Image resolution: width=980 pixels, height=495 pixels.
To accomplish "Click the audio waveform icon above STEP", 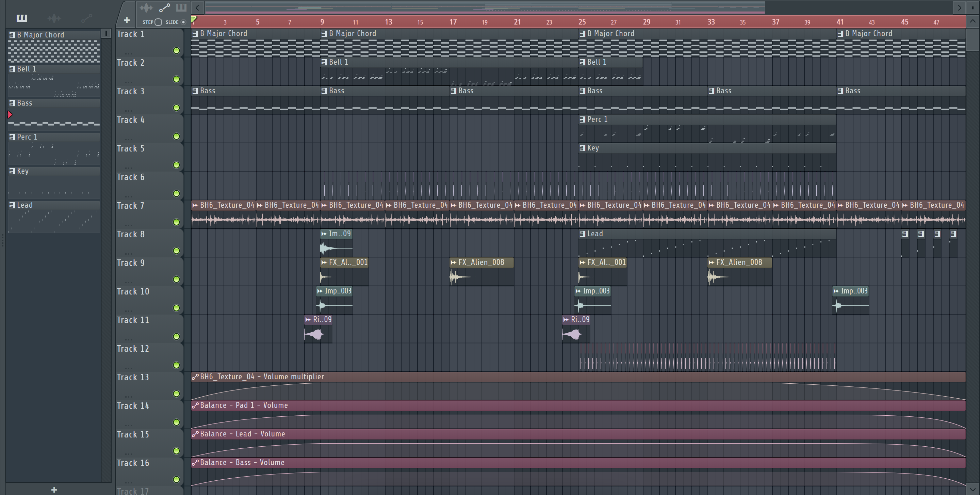I will [146, 7].
